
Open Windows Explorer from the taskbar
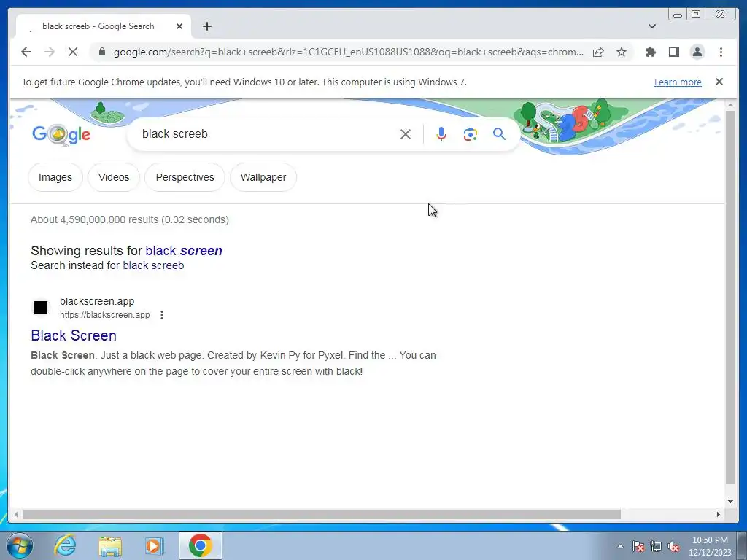[110, 545]
